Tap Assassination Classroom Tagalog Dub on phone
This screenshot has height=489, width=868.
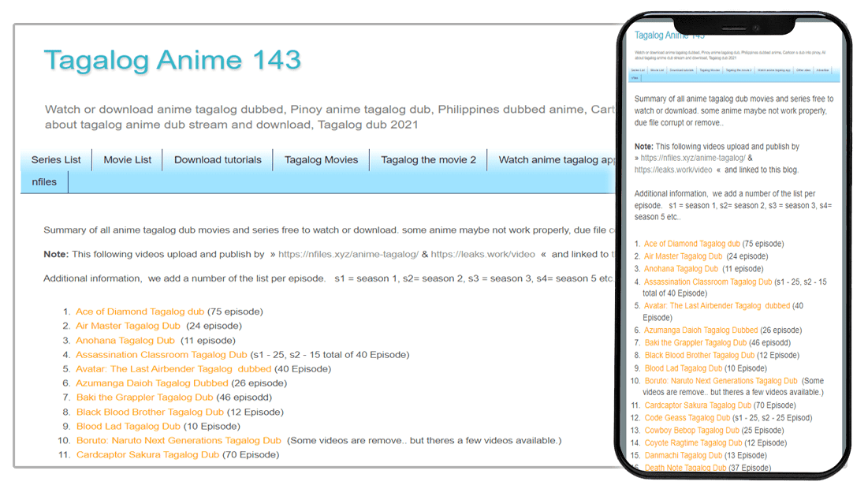tap(707, 282)
